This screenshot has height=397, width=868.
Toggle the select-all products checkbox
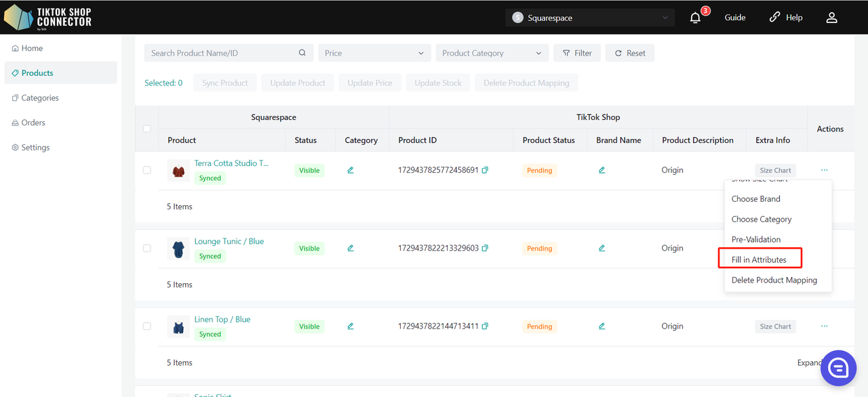point(146,129)
